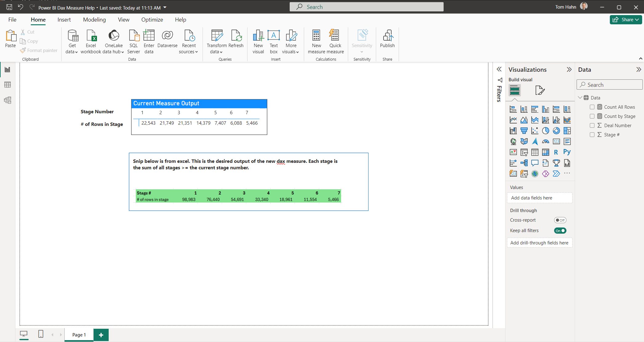Viewport: 644px width, 342px height.
Task: Create a New measure
Action: [x=316, y=42]
